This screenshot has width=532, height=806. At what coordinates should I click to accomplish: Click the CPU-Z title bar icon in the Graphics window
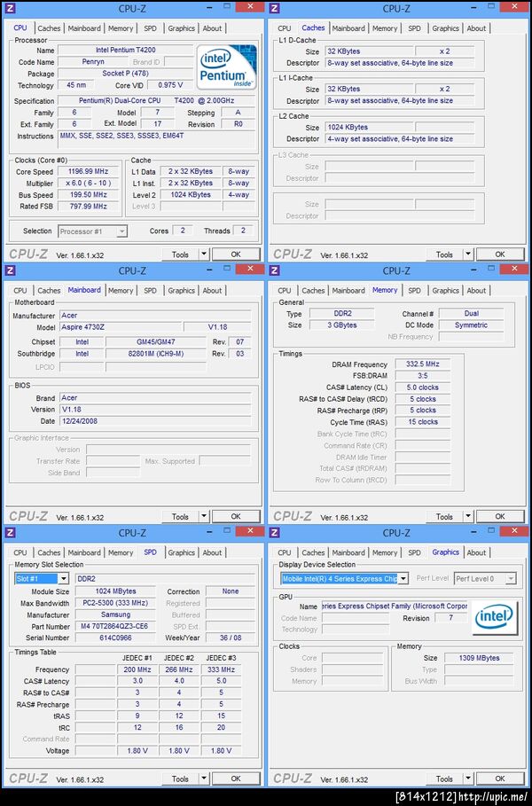click(275, 533)
